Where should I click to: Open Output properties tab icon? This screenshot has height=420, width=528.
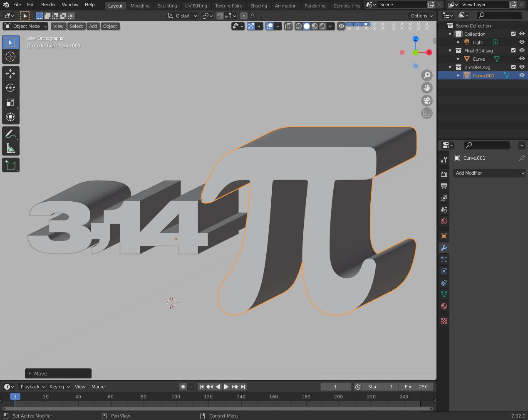pos(444,186)
